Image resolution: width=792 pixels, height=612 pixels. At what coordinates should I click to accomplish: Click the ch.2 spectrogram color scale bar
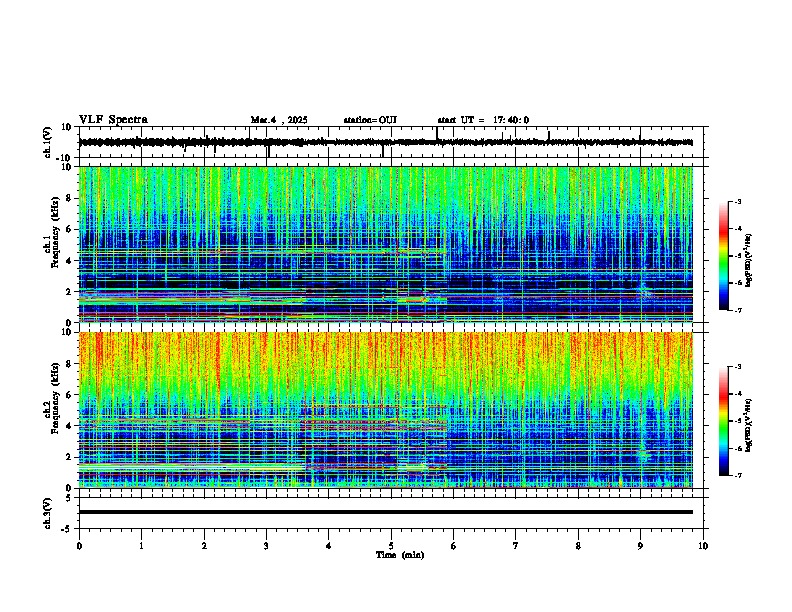point(723,421)
